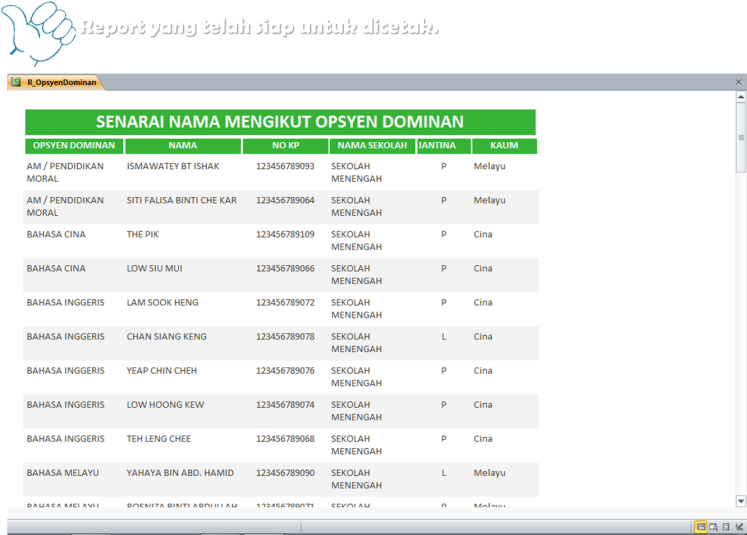Close the R_OpsyenDominan report tab
The height and width of the screenshot is (535, 747).
pyautogui.click(x=740, y=83)
